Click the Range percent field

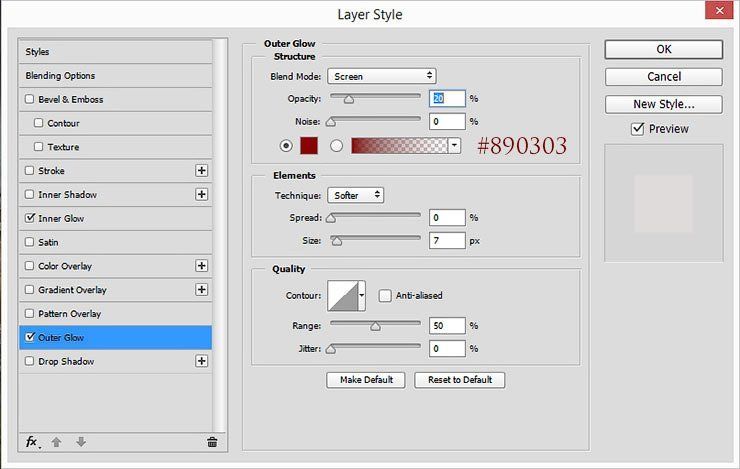pos(447,326)
